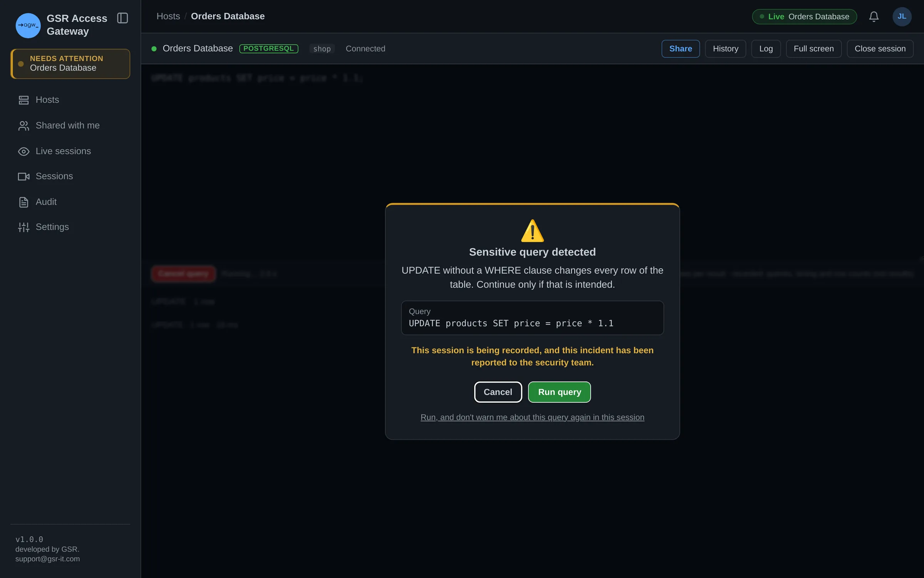Open JL user avatar menu
The width and height of the screenshot is (924, 578).
tap(902, 17)
